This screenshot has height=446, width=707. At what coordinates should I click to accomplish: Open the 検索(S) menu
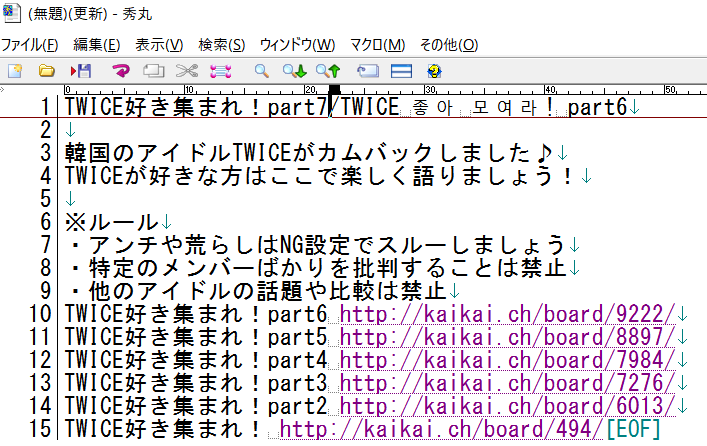coord(222,45)
